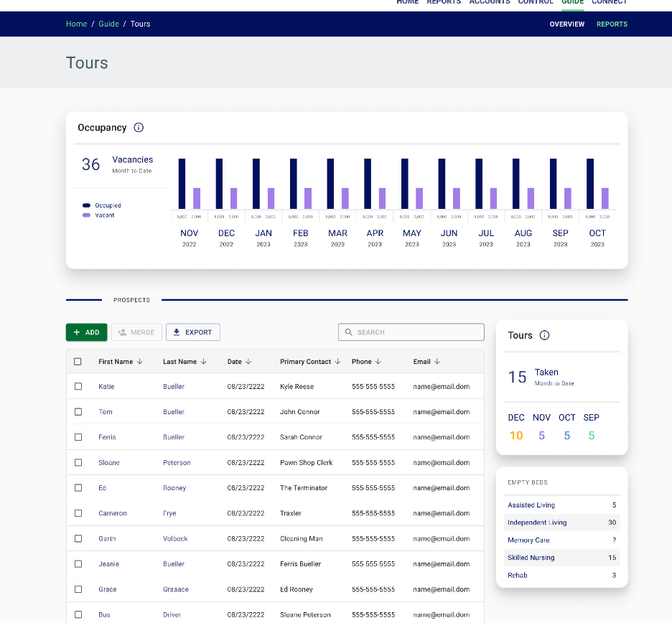The height and width of the screenshot is (623, 672).
Task: Click the ADD button to create a prospect
Action: pos(86,332)
